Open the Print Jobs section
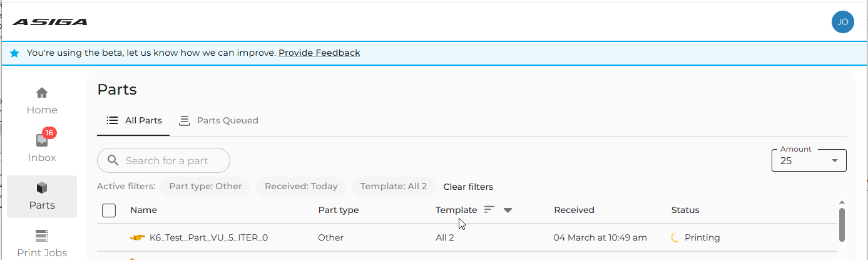 [x=42, y=244]
